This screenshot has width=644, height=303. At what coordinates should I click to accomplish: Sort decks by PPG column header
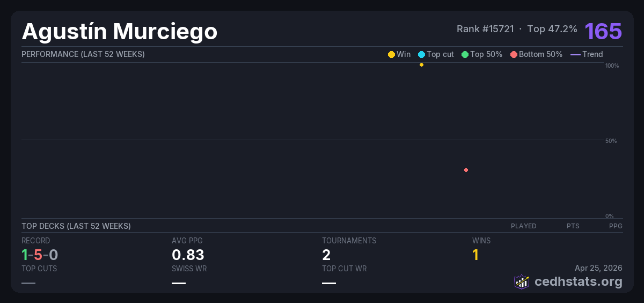[x=616, y=226]
